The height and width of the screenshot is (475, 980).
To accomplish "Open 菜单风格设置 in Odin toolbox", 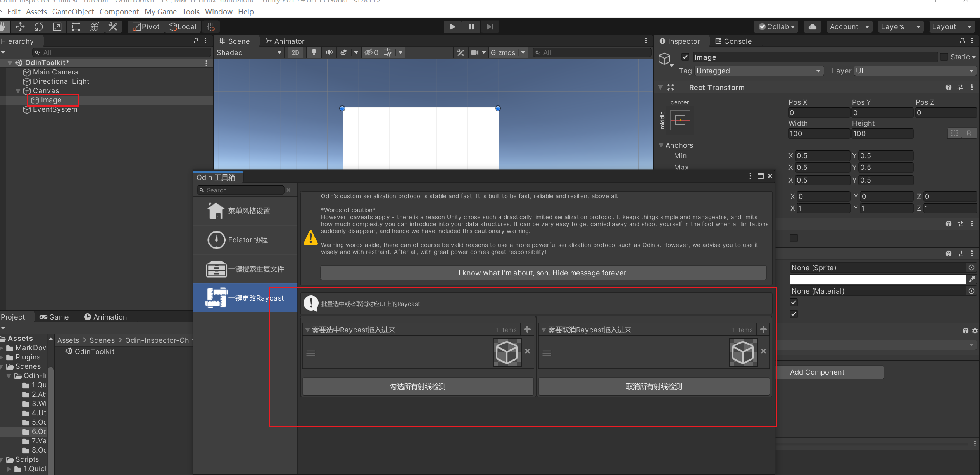I will click(x=245, y=211).
